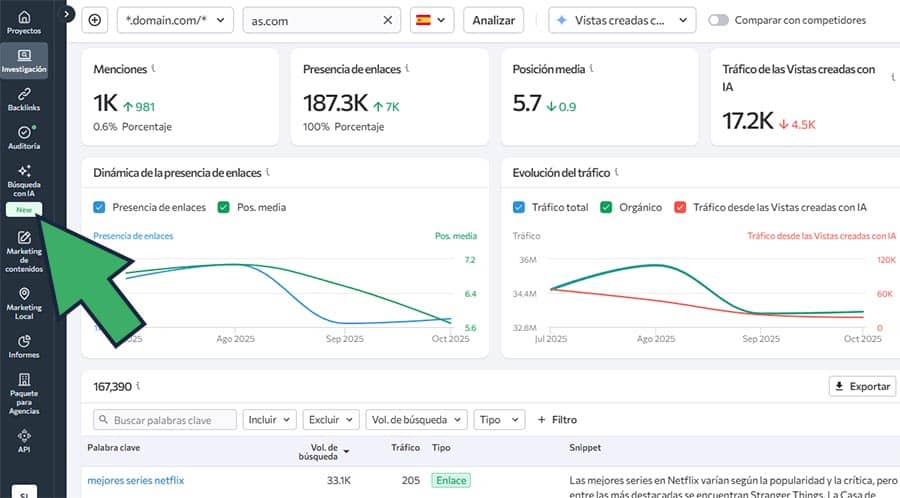The height and width of the screenshot is (498, 900).
Task: Open the Spain country flag dropdown
Action: coord(431,20)
